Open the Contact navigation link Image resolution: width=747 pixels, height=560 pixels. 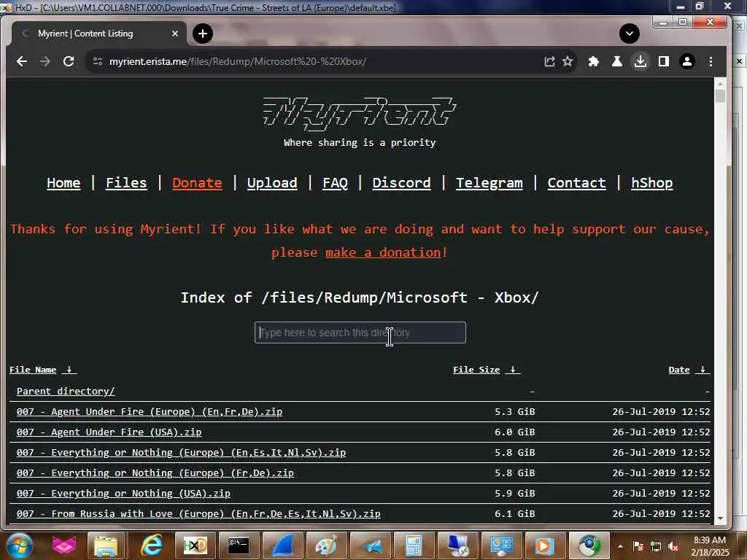576,183
